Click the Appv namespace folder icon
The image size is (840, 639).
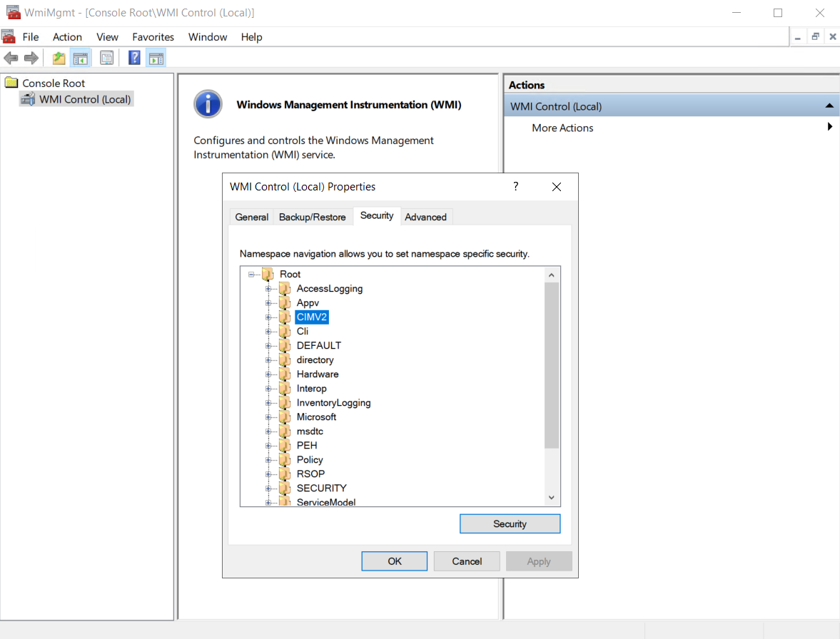click(285, 303)
